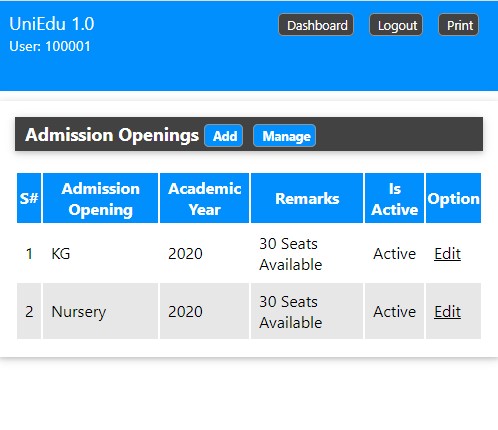Click the Nursery row name cell
Viewport: 498px width, 430px height.
click(100, 311)
